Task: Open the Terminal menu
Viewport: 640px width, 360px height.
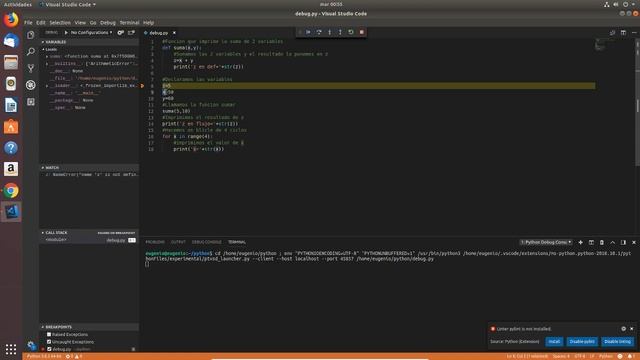Action: 129,23
